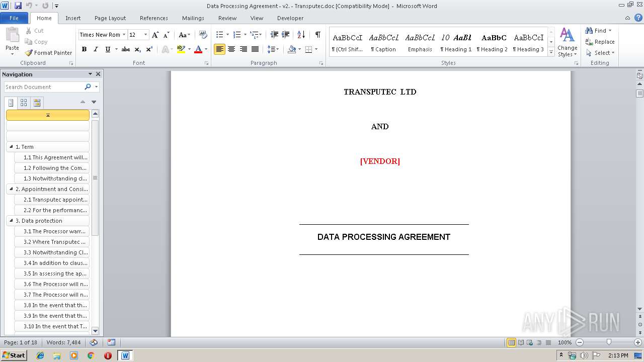Image resolution: width=644 pixels, height=362 pixels.
Task: Cut the selection
Action: pyautogui.click(x=35, y=31)
